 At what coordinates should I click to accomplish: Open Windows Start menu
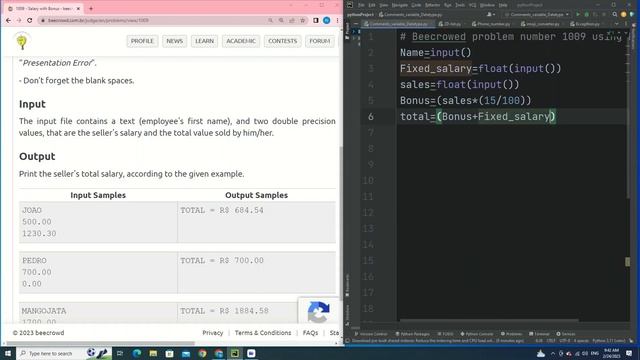[8, 353]
